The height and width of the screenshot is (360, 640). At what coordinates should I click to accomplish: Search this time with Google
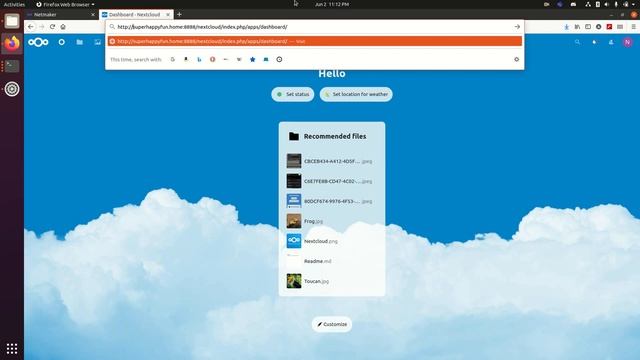pos(173,59)
